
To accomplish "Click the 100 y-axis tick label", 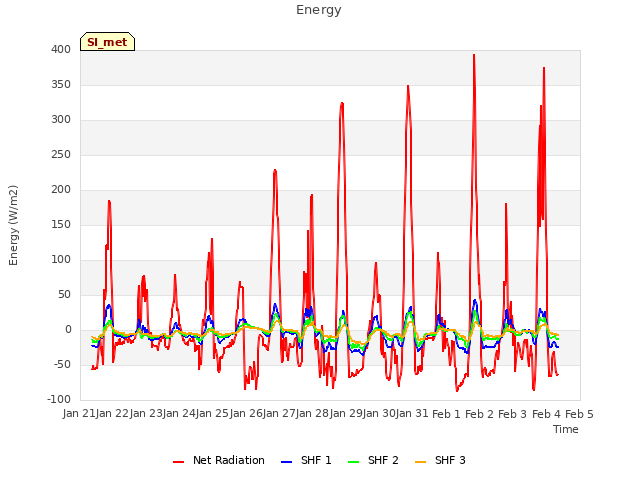I will tap(61, 260).
